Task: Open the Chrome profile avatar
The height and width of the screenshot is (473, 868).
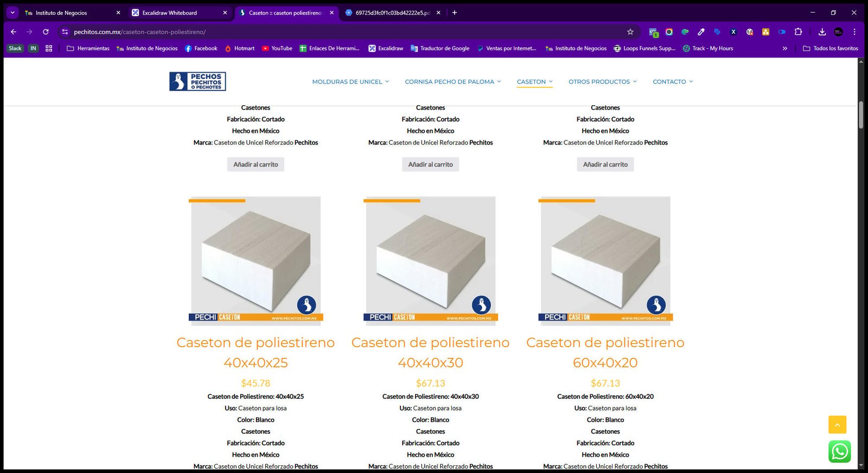Action: tap(838, 32)
